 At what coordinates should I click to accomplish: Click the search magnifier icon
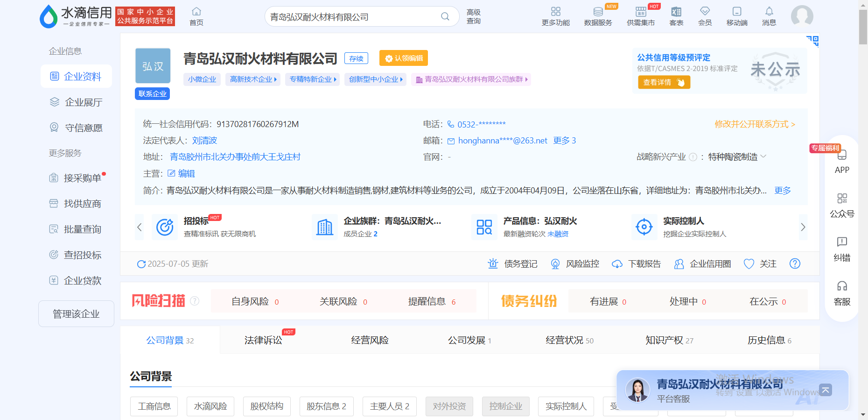pyautogui.click(x=445, y=17)
